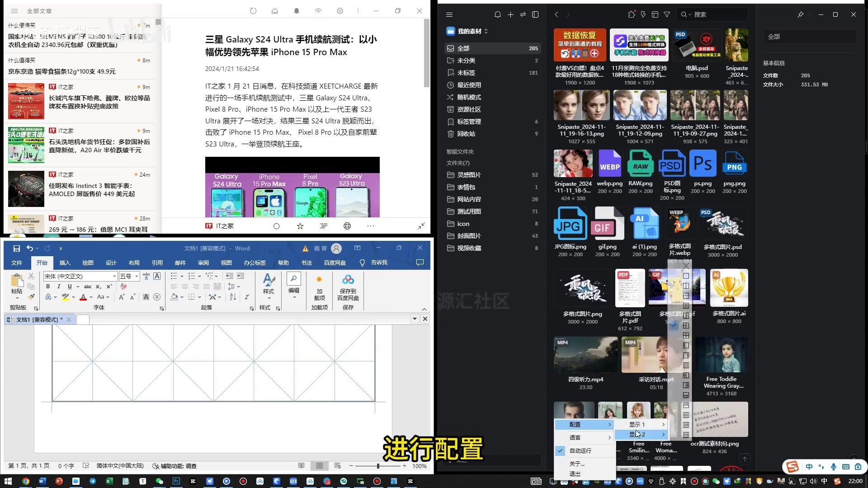Click the star favorite icon below article
Viewport: 868px width, 488px height.
(x=300, y=226)
